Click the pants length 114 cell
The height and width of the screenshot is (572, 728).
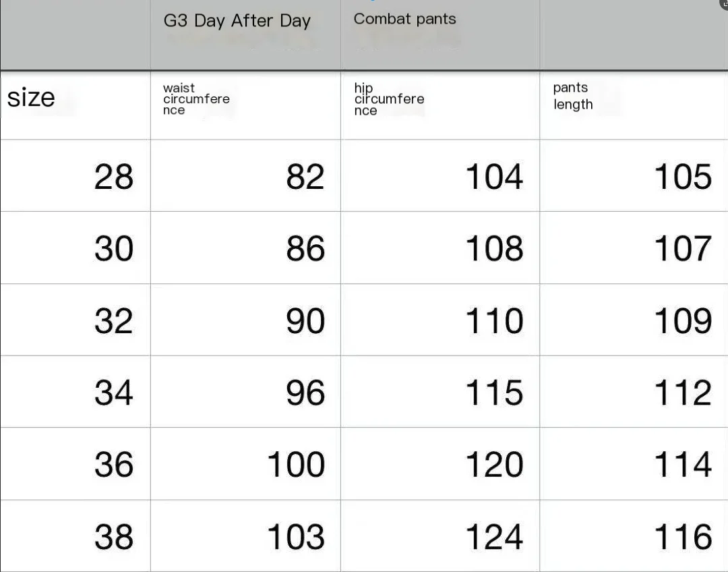click(x=634, y=463)
